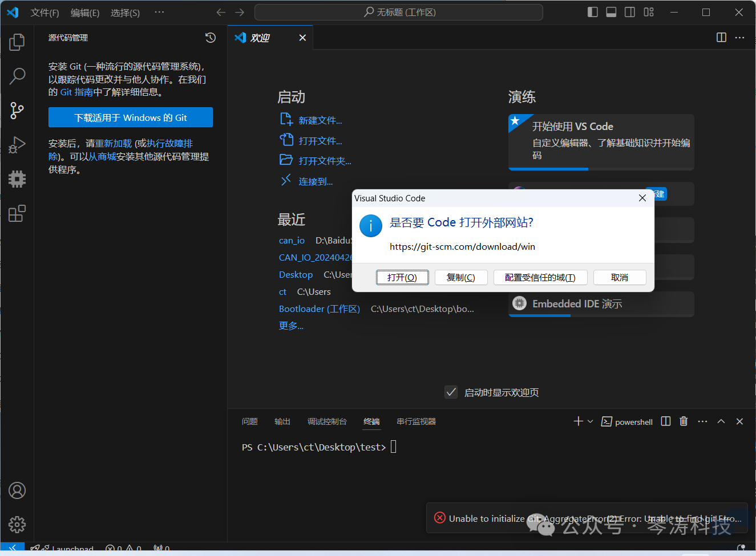Image resolution: width=756 pixels, height=556 pixels.
Task: Click the Git error notification message
Action: click(595, 518)
